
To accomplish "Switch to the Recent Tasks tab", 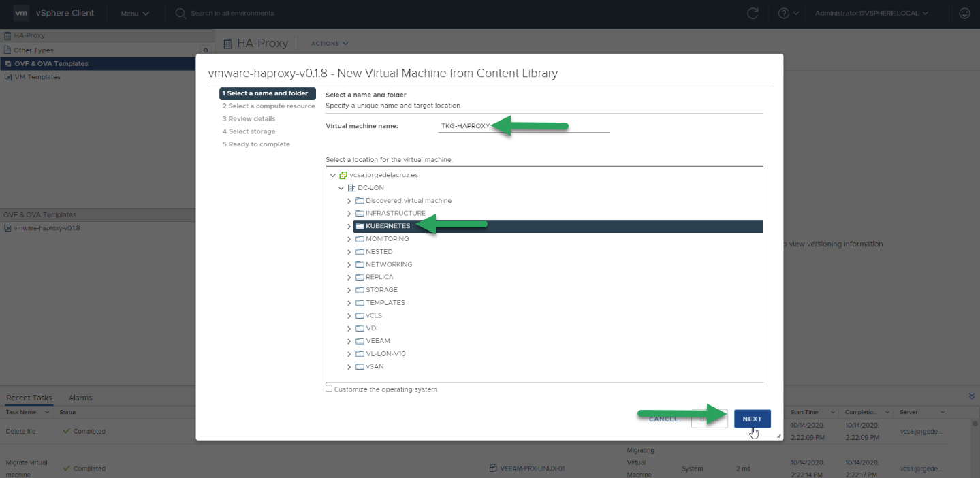I will pos(29,398).
